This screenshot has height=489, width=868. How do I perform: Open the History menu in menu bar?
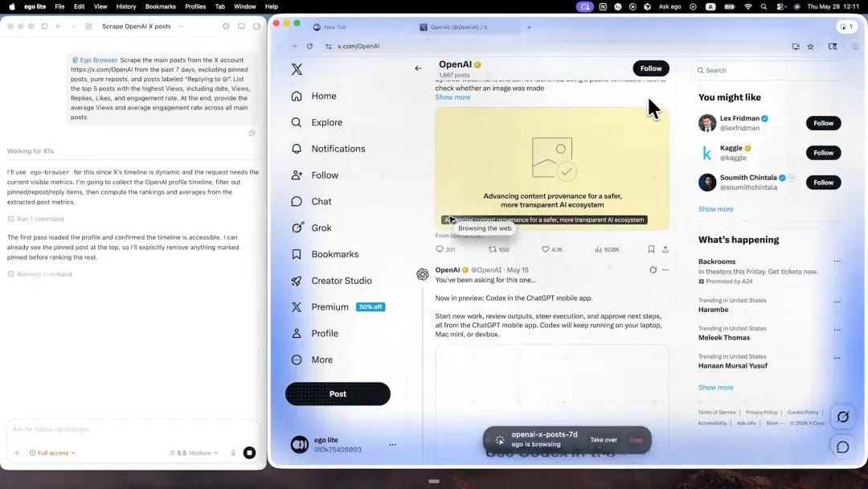coord(125,6)
